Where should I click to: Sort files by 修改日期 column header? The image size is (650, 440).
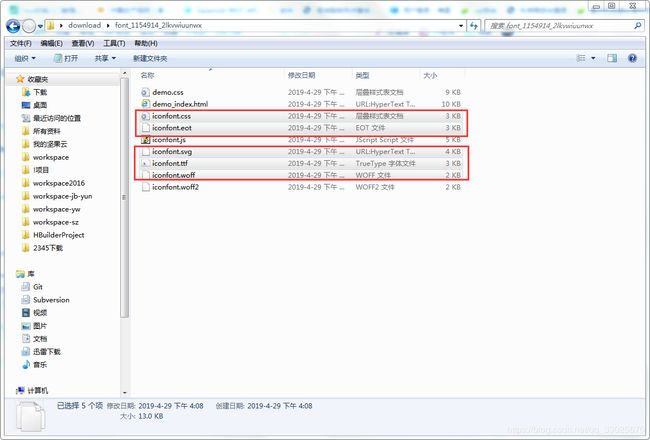(x=301, y=75)
